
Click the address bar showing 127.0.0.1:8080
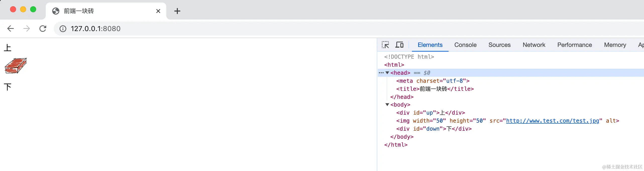349,29
